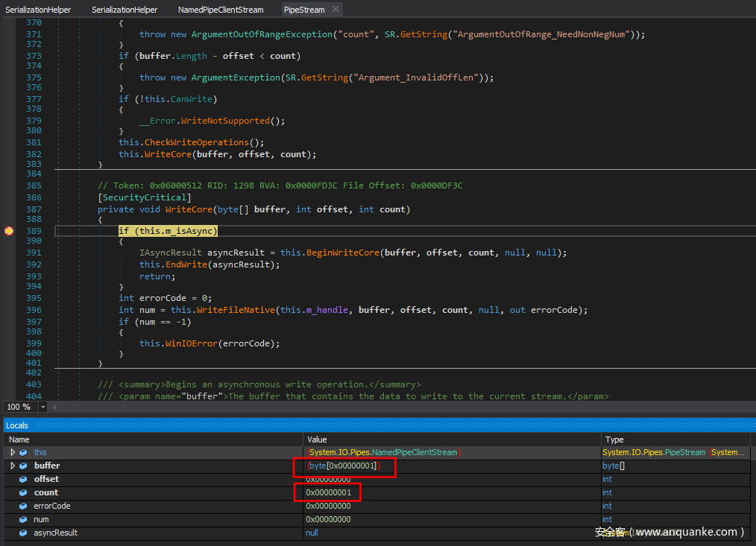Click the cube icon beside 'count' local
Viewport: 756px width, 546px height.
tap(23, 492)
